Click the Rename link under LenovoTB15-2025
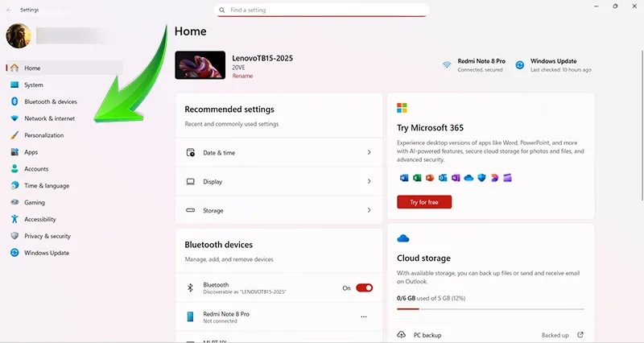The image size is (644, 343). [x=243, y=76]
